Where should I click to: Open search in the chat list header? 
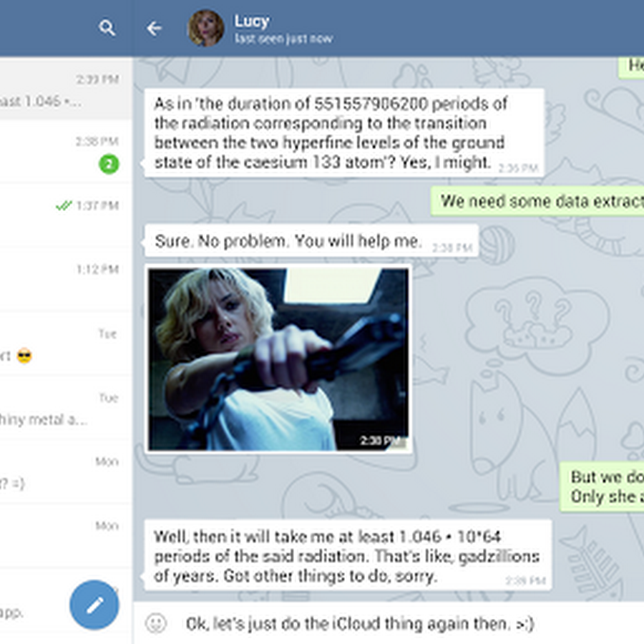coord(107,28)
